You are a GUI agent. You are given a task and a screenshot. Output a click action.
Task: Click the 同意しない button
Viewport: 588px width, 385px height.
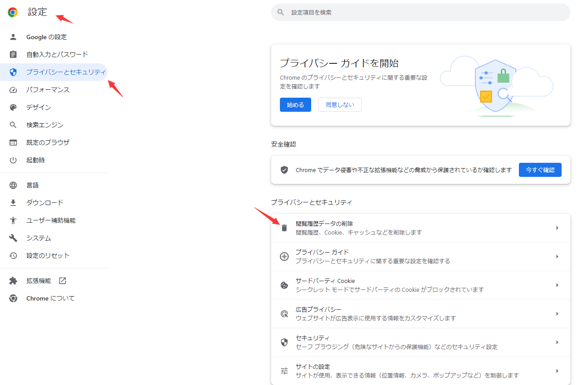(340, 105)
